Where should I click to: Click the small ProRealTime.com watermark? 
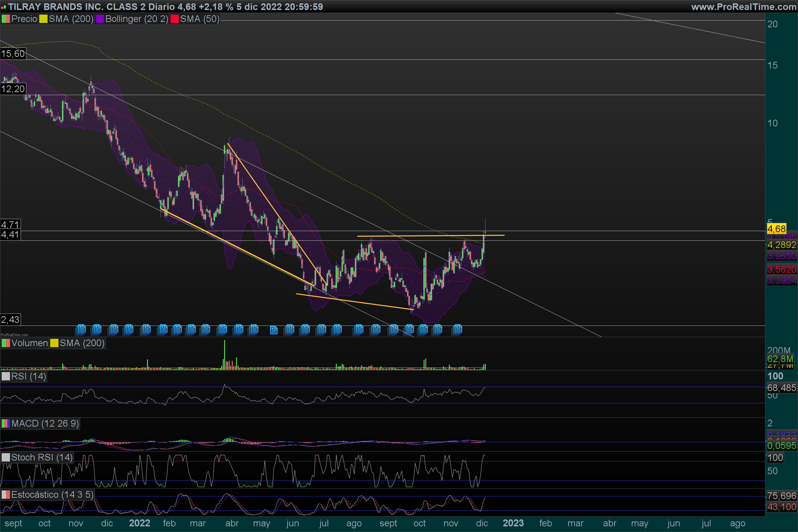pos(14,335)
